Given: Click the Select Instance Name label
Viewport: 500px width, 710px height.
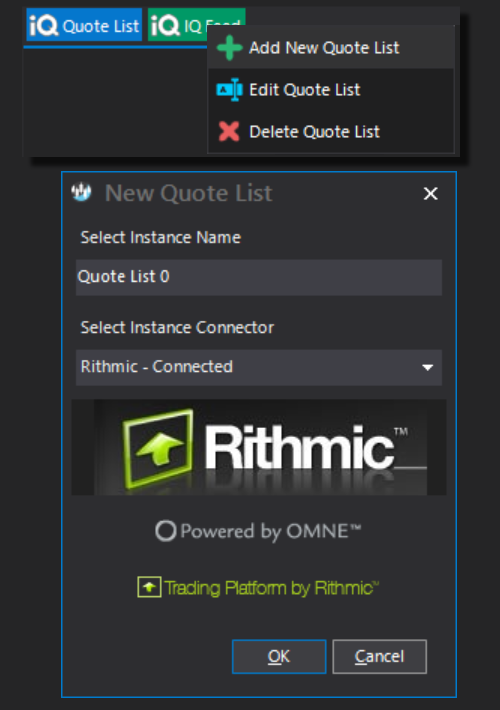Looking at the screenshot, I should pyautogui.click(x=160, y=237).
